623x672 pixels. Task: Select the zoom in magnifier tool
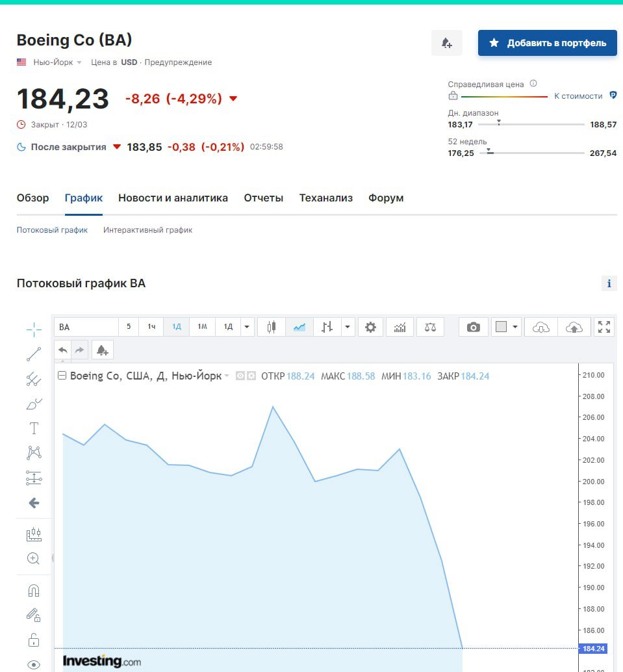pos(34,558)
